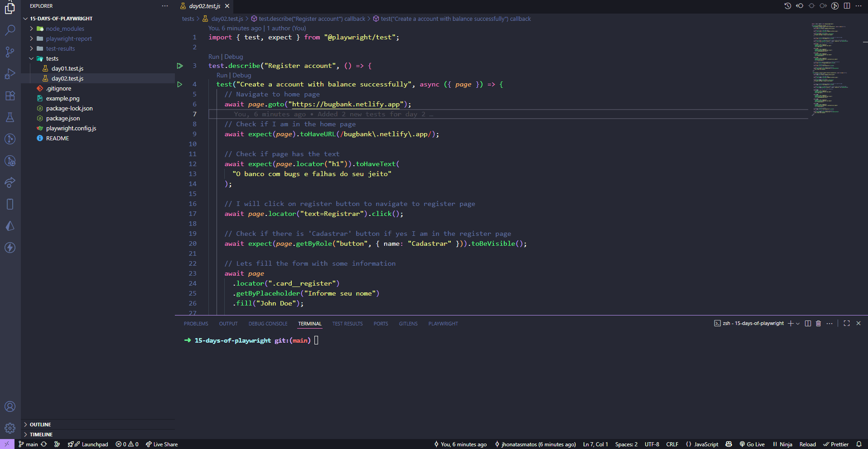The width and height of the screenshot is (868, 449).
Task: Open the new terminal launch profile dropdown
Action: pyautogui.click(x=798, y=324)
